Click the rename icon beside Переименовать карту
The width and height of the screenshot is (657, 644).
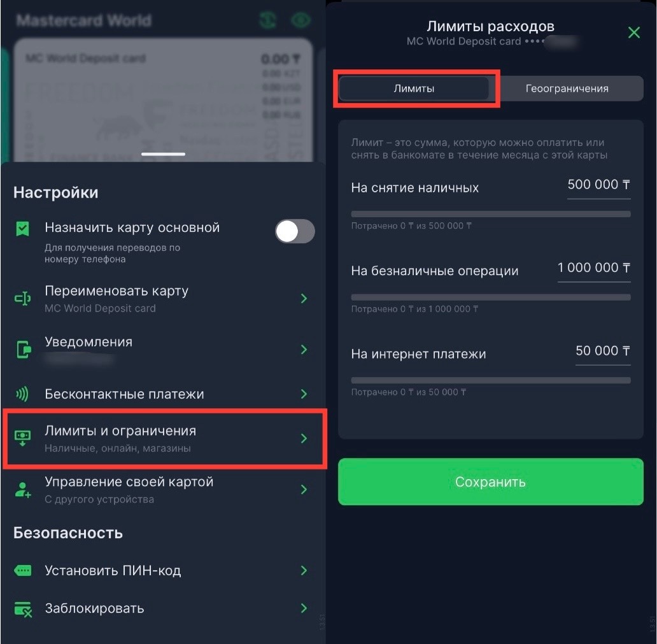pyautogui.click(x=22, y=298)
